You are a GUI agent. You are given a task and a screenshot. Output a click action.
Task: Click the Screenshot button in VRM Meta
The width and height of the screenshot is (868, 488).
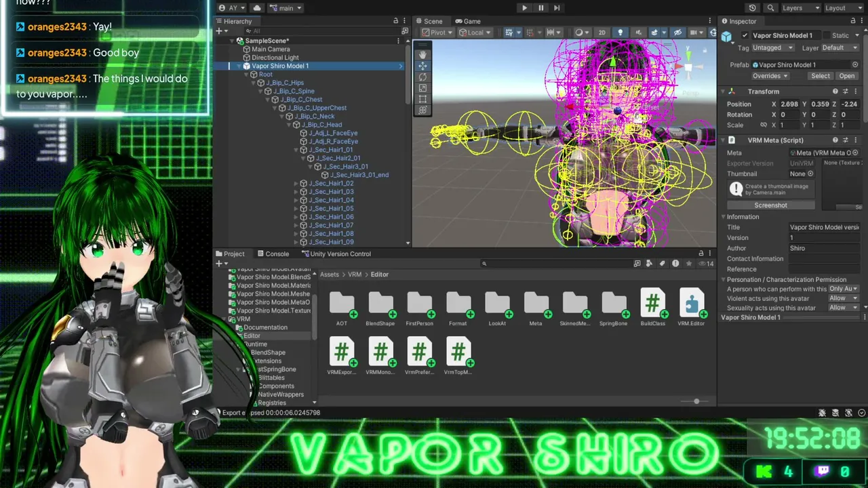pyautogui.click(x=771, y=205)
